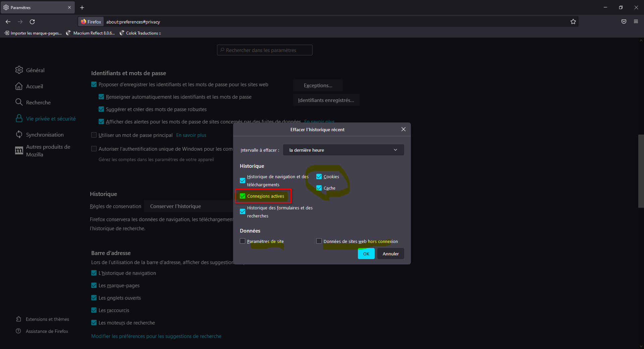Enable the Paramètres de site checkbox
The width and height of the screenshot is (644, 349).
[x=243, y=241]
